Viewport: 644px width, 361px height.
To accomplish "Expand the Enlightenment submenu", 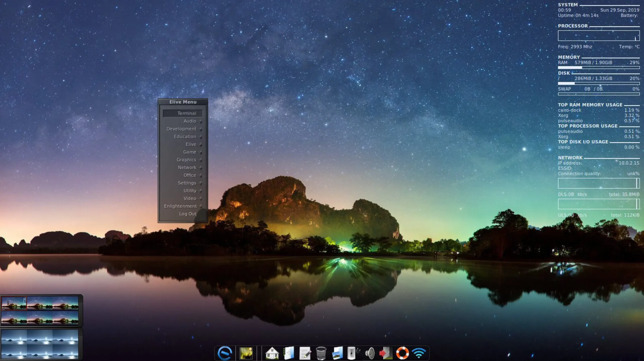I will [180, 206].
